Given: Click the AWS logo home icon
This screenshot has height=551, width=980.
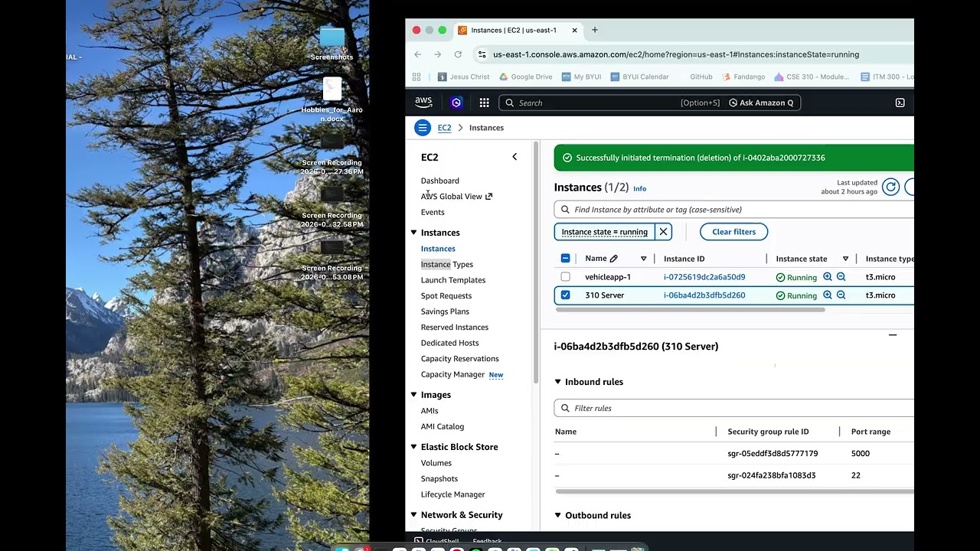Looking at the screenshot, I should click(x=423, y=102).
